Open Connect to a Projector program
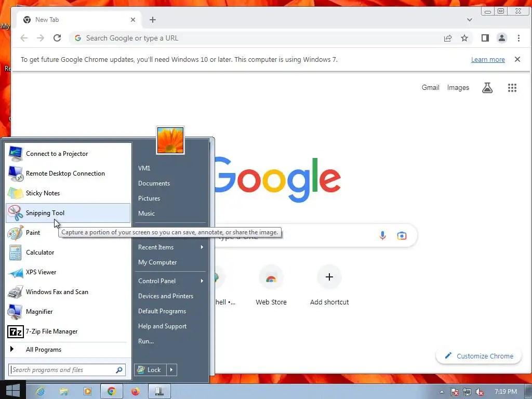This screenshot has width=532, height=399. (68, 154)
